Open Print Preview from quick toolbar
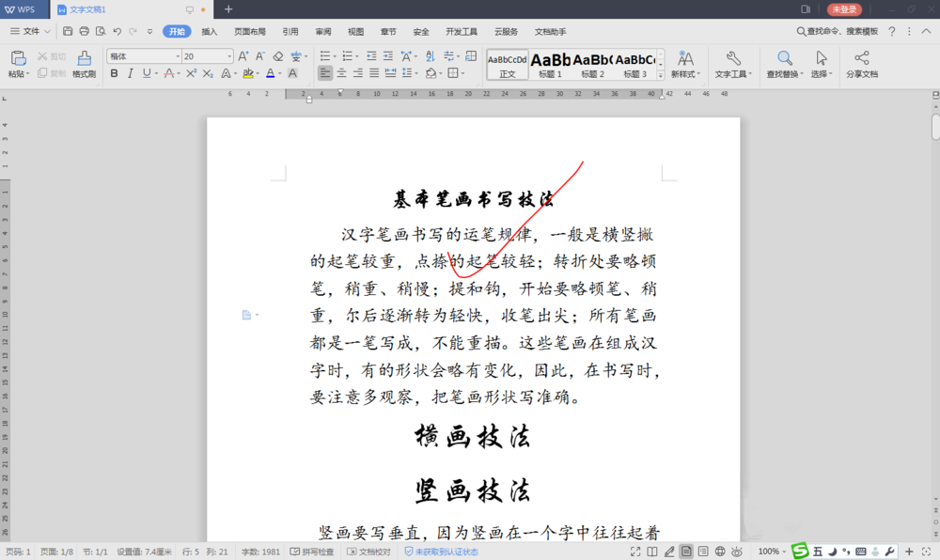This screenshot has height=560, width=940. [101, 31]
